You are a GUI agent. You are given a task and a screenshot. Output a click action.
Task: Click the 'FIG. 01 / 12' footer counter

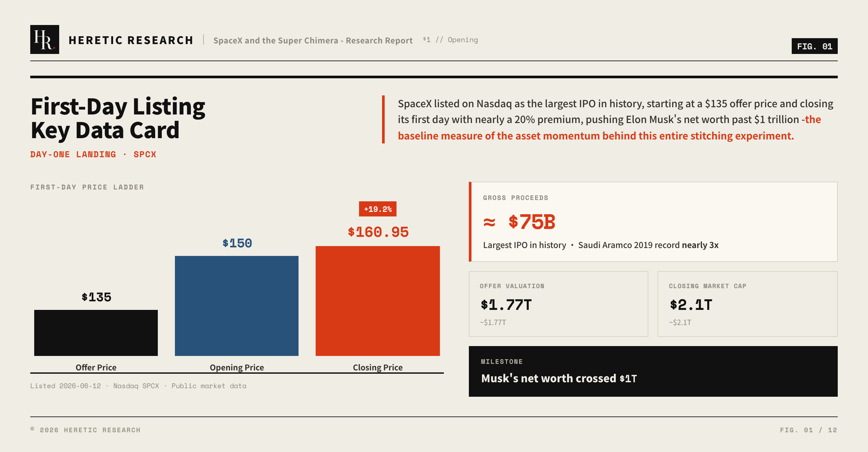[x=808, y=430]
